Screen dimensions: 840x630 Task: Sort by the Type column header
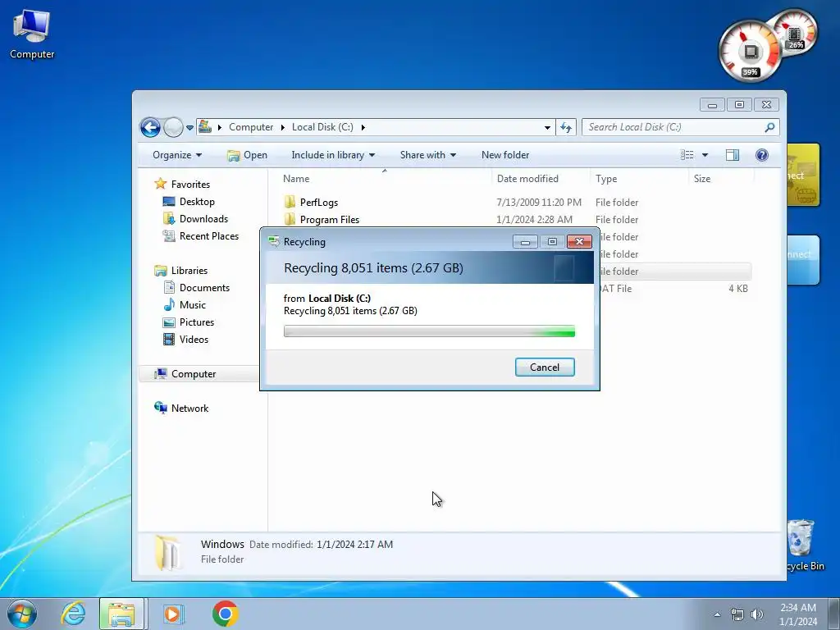(x=638, y=178)
